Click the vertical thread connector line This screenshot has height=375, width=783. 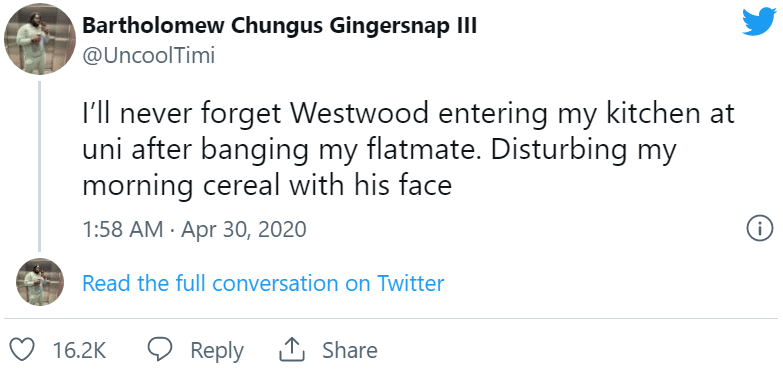pyautogui.click(x=39, y=166)
